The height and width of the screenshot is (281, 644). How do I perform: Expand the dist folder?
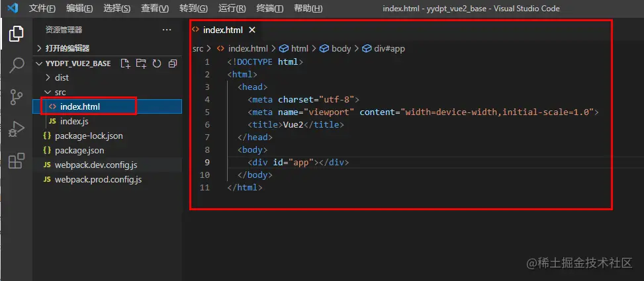coord(108,77)
